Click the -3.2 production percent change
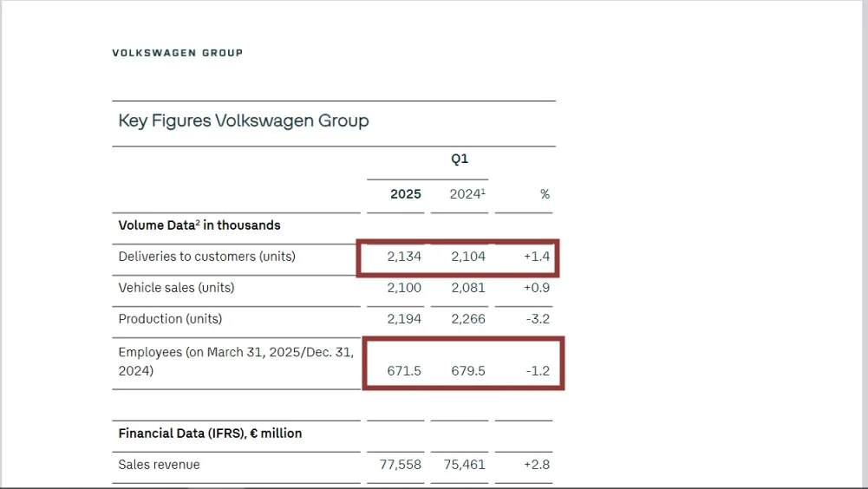 (x=537, y=319)
